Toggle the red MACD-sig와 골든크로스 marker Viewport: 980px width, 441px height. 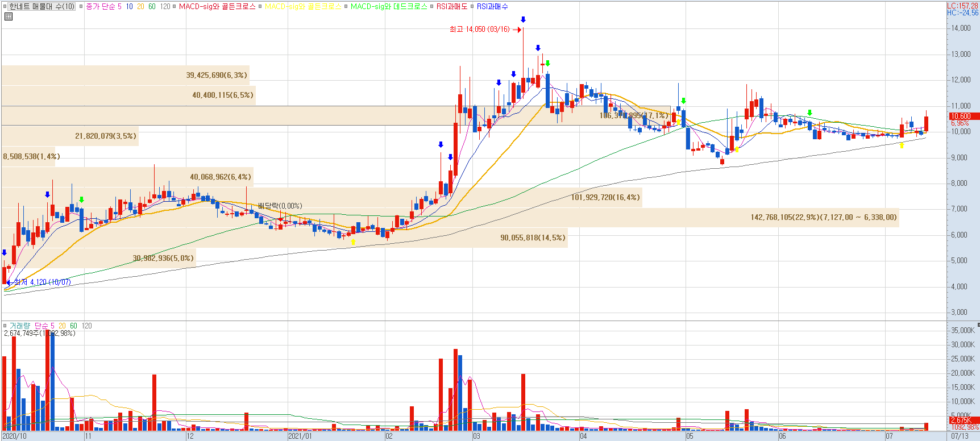pyautogui.click(x=175, y=6)
